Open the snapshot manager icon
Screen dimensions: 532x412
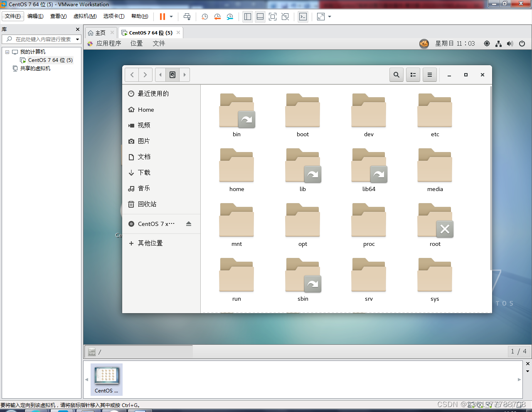coord(230,17)
